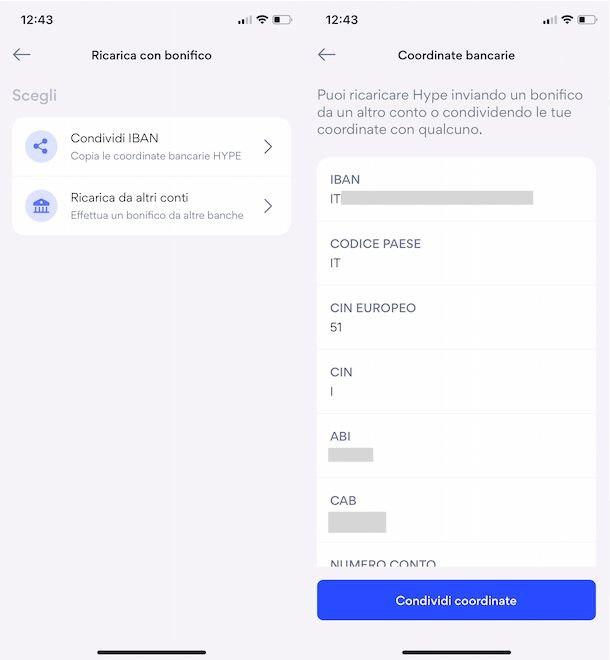Tap the bank building icon
610x660 pixels.
pyautogui.click(x=41, y=206)
